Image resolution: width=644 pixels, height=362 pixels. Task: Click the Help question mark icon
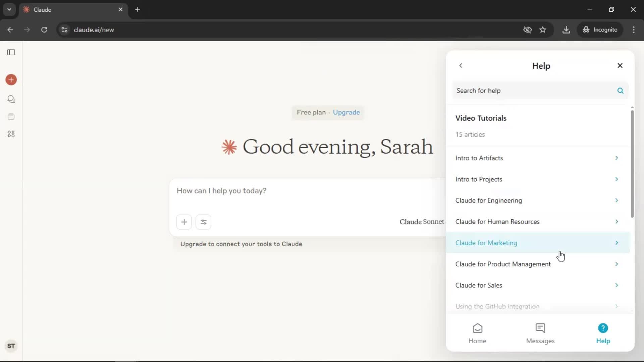[x=603, y=328]
